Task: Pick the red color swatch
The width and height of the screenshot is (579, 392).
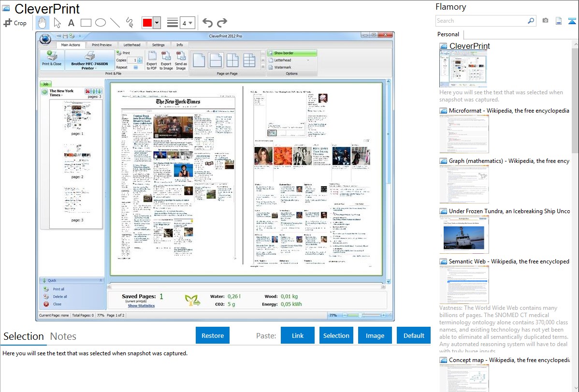Action: 147,23
